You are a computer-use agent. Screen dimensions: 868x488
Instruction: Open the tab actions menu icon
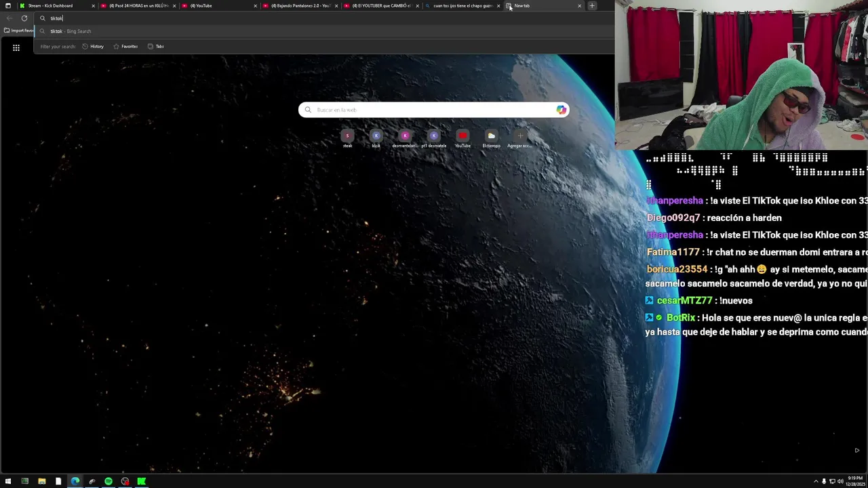[x=8, y=5]
